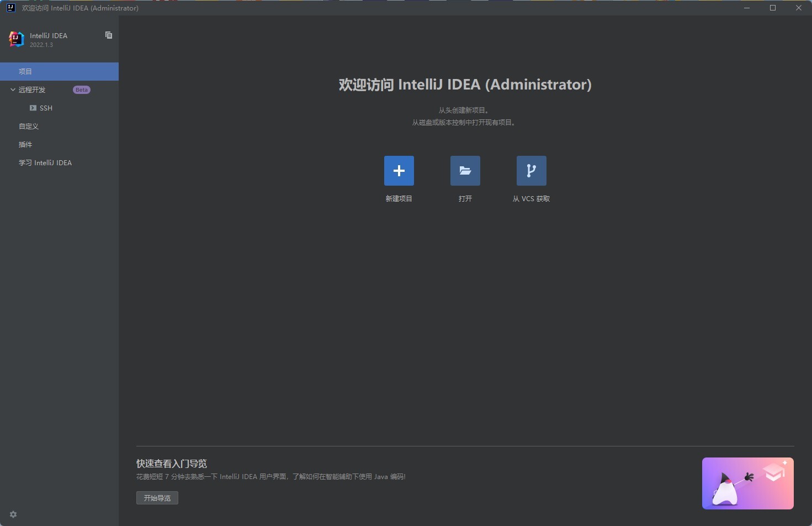
Task: Open the settings gear in sidebar bottom
Action: pos(13,514)
